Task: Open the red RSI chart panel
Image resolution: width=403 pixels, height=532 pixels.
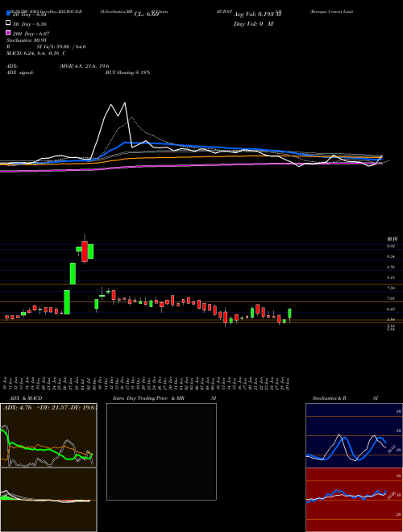Action: [354, 500]
